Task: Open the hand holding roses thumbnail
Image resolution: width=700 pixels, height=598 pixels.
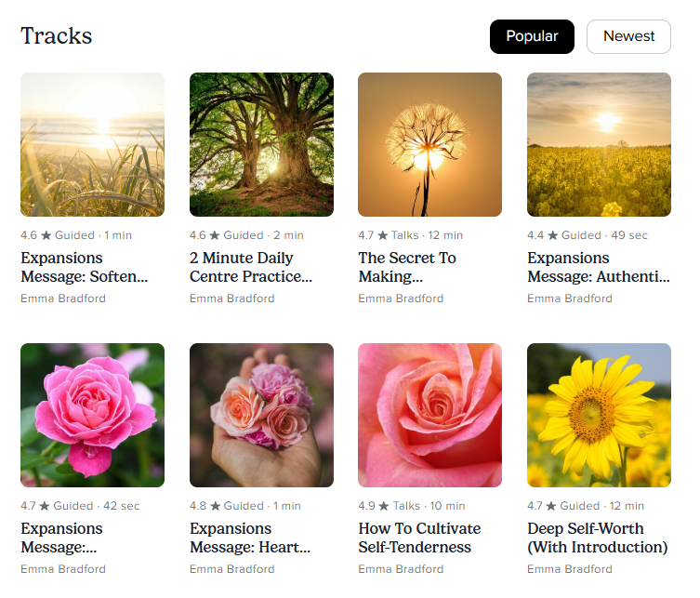Action: [x=261, y=415]
